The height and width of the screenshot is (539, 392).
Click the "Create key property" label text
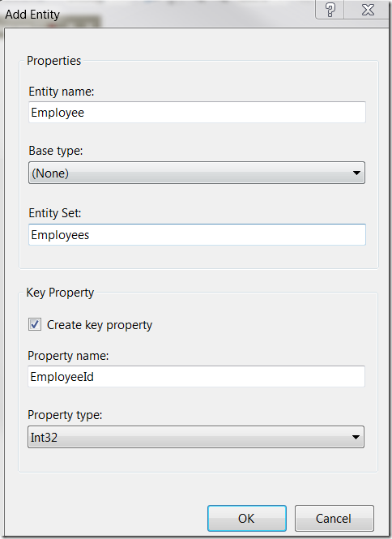point(100,325)
